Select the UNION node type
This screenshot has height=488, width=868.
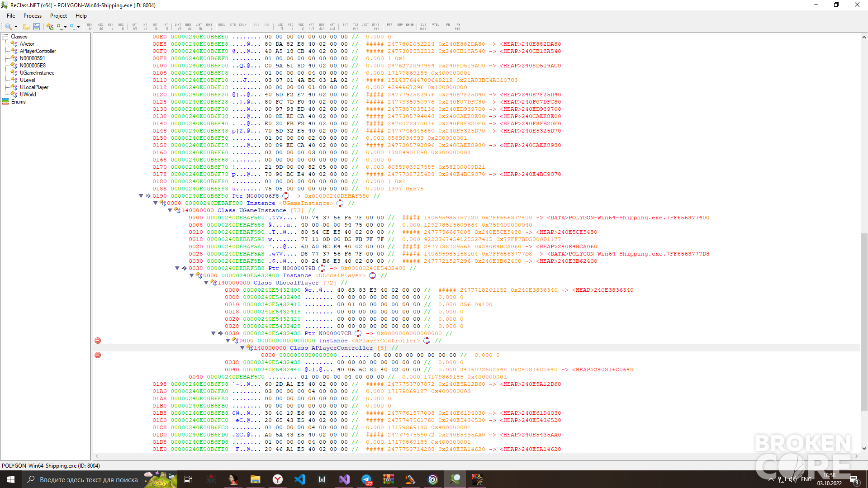pos(410,25)
